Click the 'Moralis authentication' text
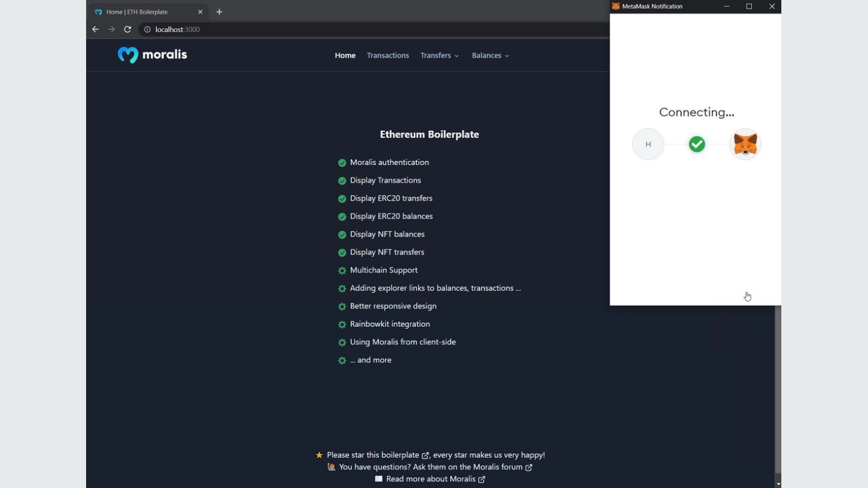 pos(389,162)
